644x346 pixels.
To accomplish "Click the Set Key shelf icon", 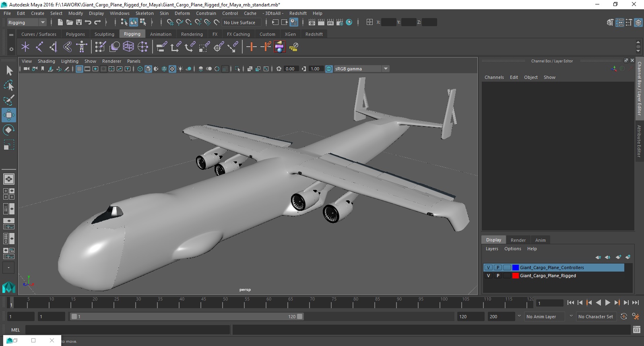I will [x=251, y=47].
